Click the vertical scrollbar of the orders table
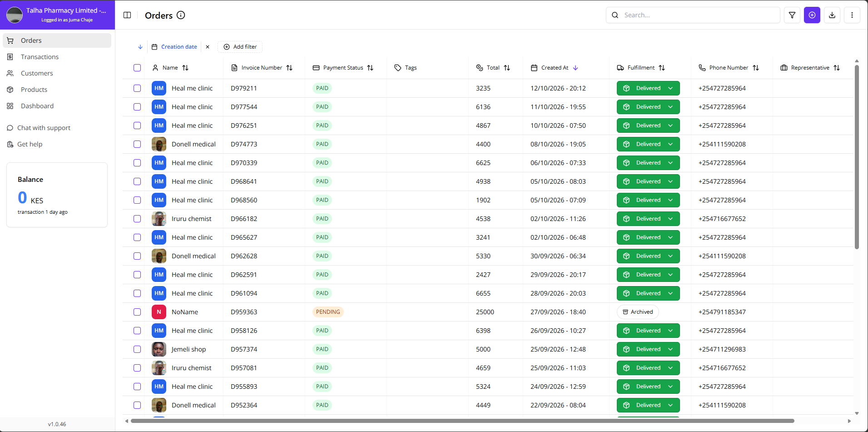 [857, 157]
